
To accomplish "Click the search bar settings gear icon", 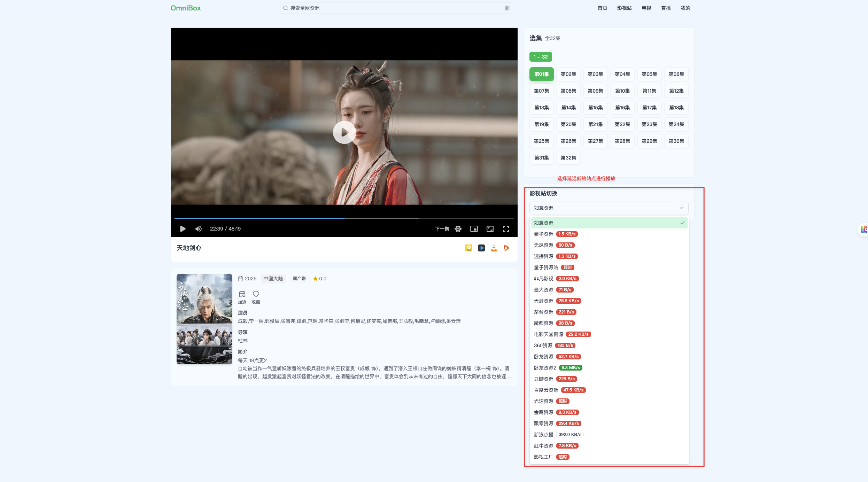I will click(507, 8).
